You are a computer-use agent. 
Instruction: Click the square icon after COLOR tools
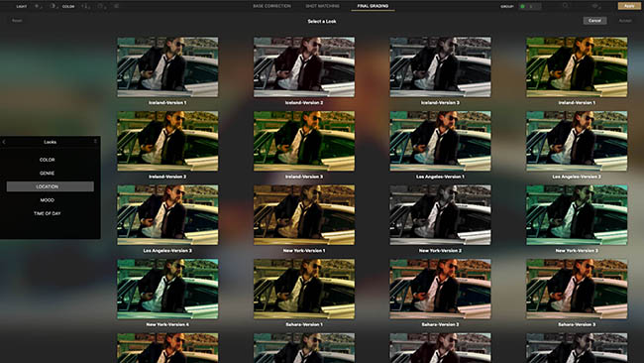pos(101,6)
